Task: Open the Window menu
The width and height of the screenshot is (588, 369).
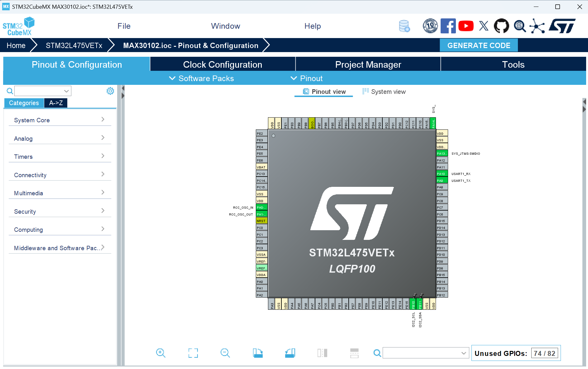Action: coord(226,26)
